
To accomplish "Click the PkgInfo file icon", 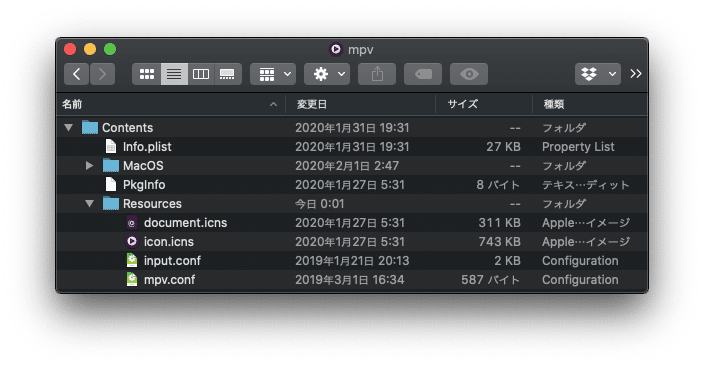I will (x=110, y=185).
